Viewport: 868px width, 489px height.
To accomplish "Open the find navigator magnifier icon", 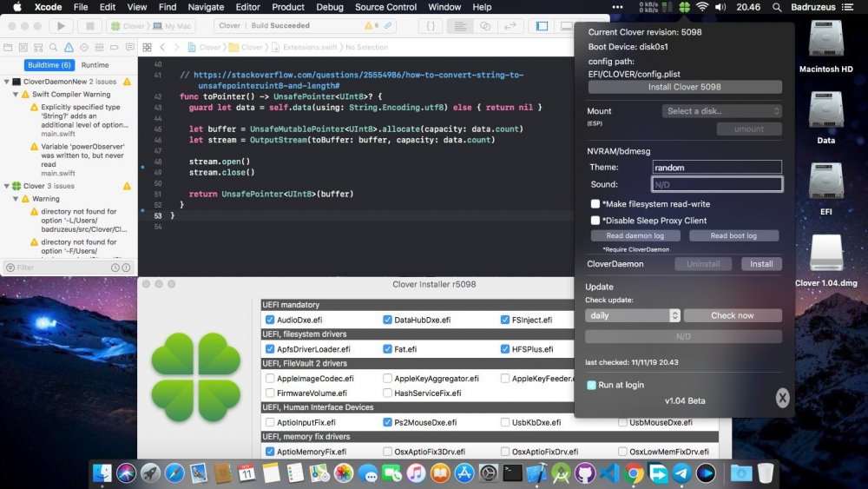I will (53, 48).
